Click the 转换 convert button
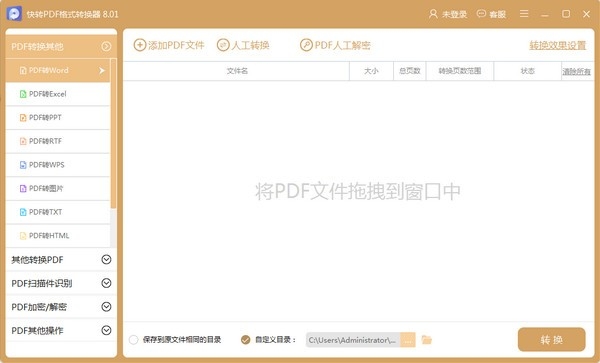The image size is (600, 363). [551, 339]
